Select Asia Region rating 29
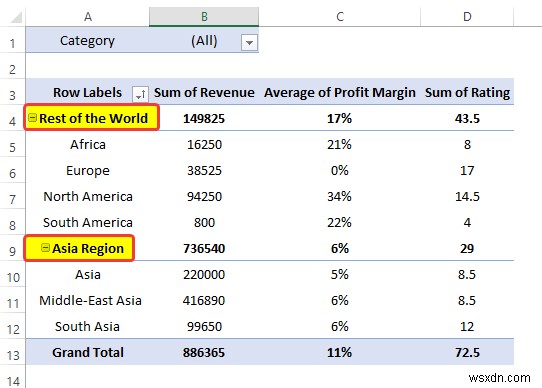The width and height of the screenshot is (542, 388). [467, 248]
